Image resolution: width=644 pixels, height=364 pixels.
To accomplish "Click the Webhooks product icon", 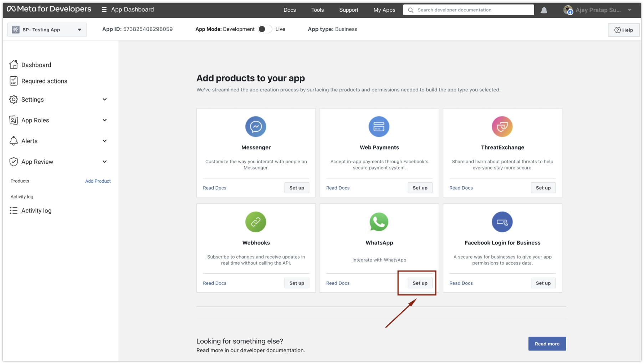I will pyautogui.click(x=256, y=222).
